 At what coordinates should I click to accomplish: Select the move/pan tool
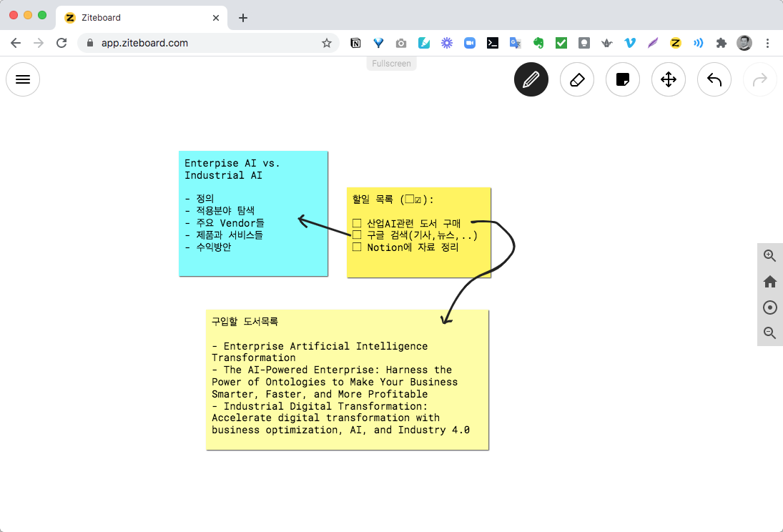669,79
